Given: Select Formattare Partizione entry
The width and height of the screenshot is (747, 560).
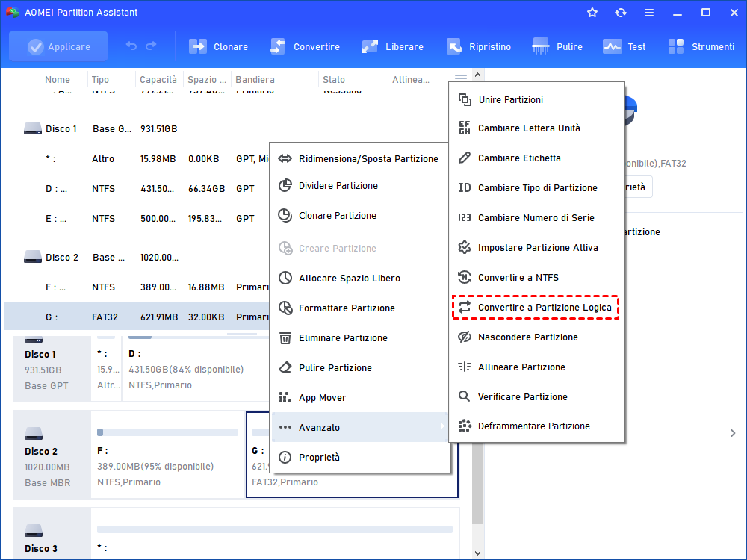Looking at the screenshot, I should (360, 308).
